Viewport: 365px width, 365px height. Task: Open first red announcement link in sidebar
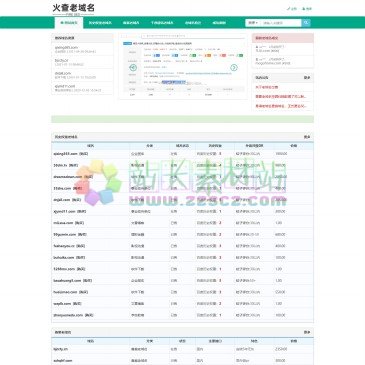click(267, 87)
